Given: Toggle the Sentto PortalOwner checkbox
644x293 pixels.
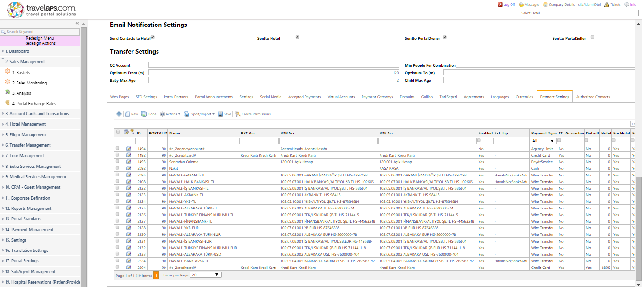Looking at the screenshot, I should (x=445, y=37).
